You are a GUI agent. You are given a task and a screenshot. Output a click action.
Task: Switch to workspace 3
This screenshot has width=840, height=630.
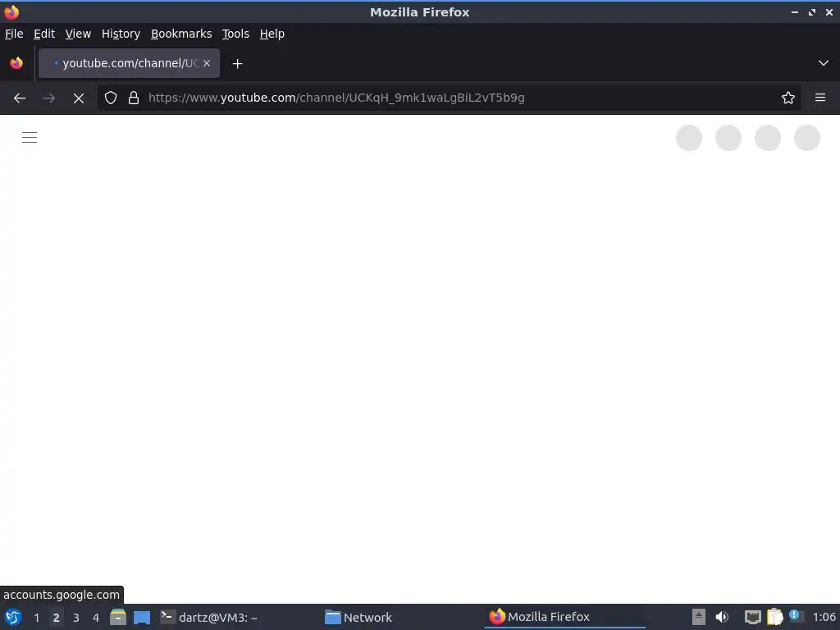pos(76,618)
